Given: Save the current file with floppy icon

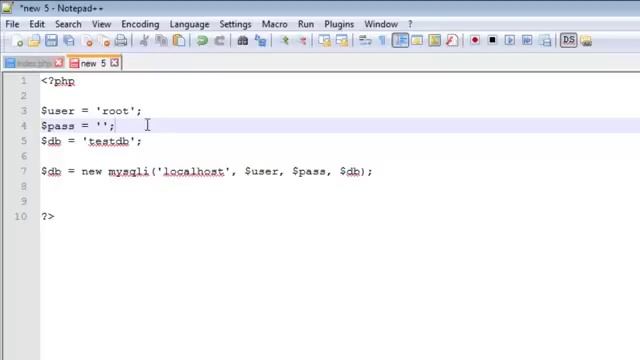Looking at the screenshot, I should [x=51, y=40].
